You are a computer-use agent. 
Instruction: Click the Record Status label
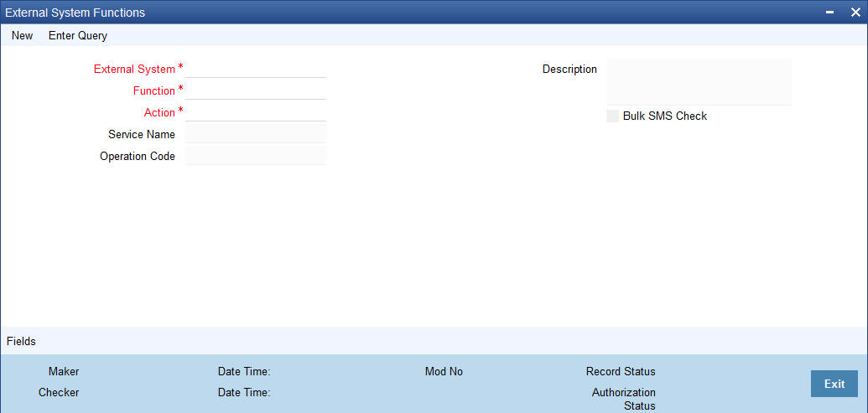pyautogui.click(x=621, y=372)
